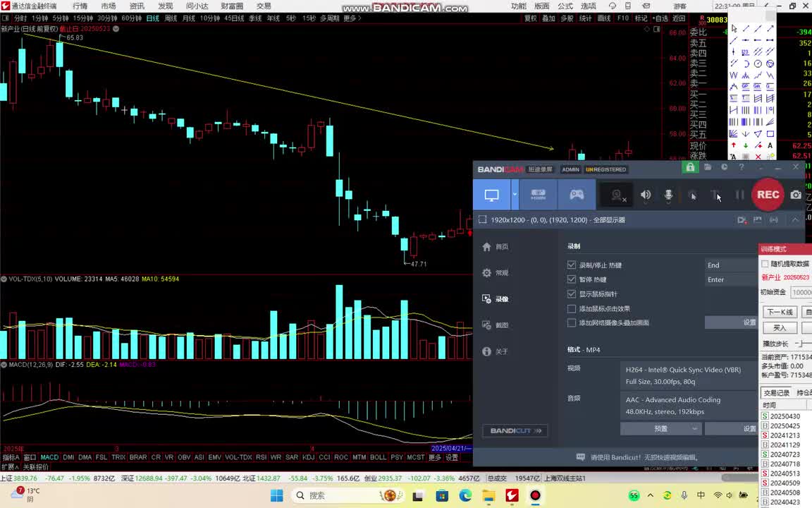Open BANDICUT link button

click(515, 431)
